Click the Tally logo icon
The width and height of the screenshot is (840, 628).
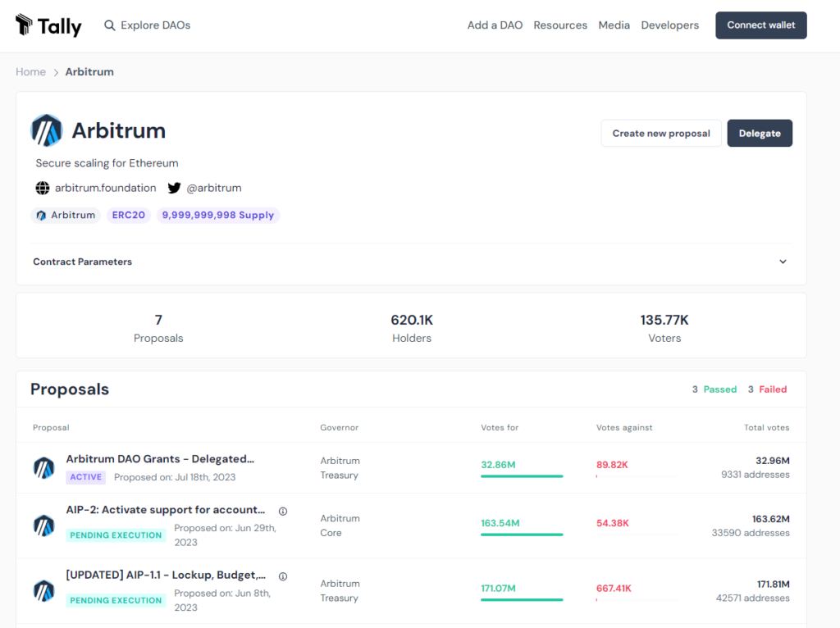25,25
